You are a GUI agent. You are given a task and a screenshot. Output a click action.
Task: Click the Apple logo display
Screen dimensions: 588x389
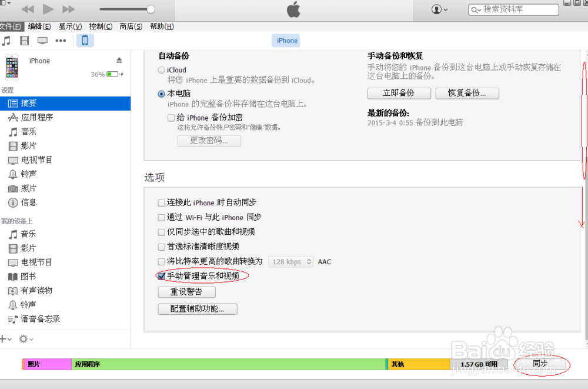coord(293,9)
